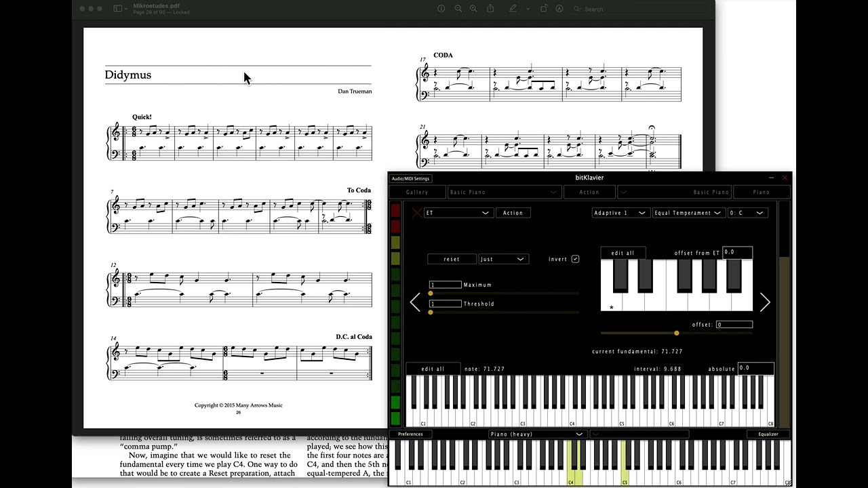Image resolution: width=868 pixels, height=488 pixels.
Task: Adjust the Threshold slider
Action: [504, 312]
